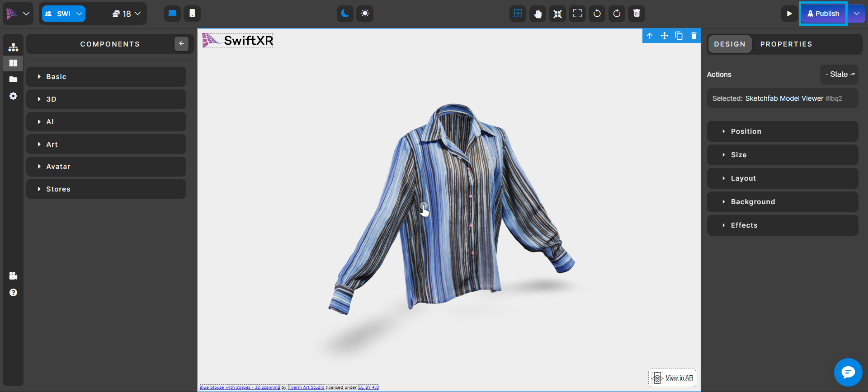Switch to light mode with sun icon
Viewport: 868px width, 392px height.
tap(365, 14)
